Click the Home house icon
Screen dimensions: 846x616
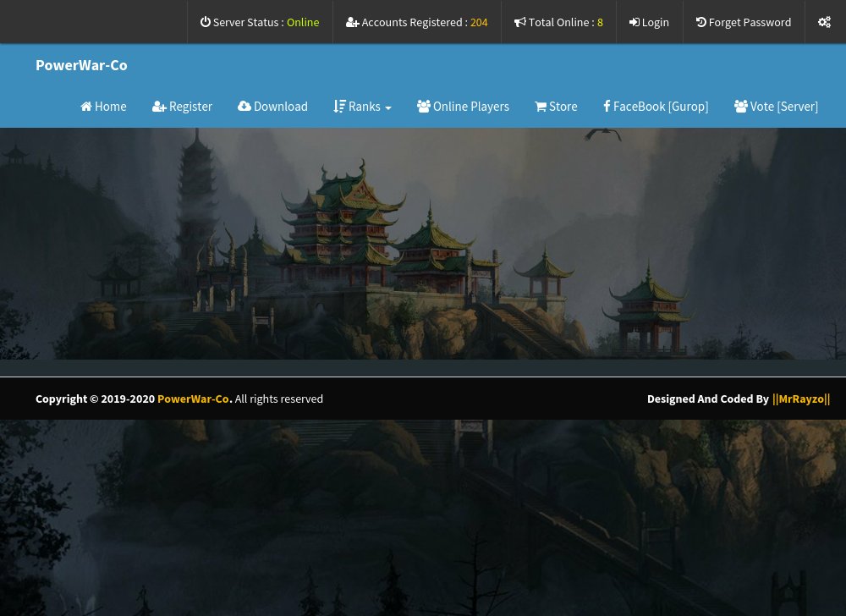tap(86, 107)
